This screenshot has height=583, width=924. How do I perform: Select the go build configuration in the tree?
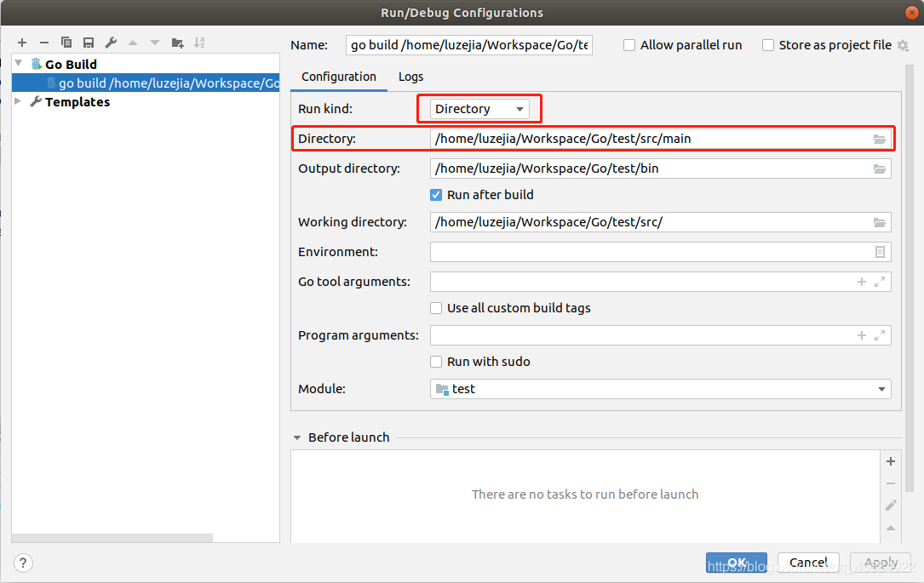pos(146,83)
